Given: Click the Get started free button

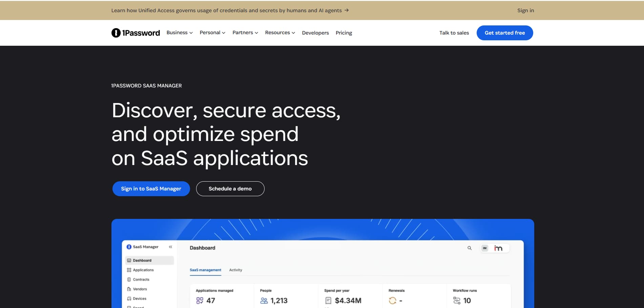Looking at the screenshot, I should click(x=504, y=33).
